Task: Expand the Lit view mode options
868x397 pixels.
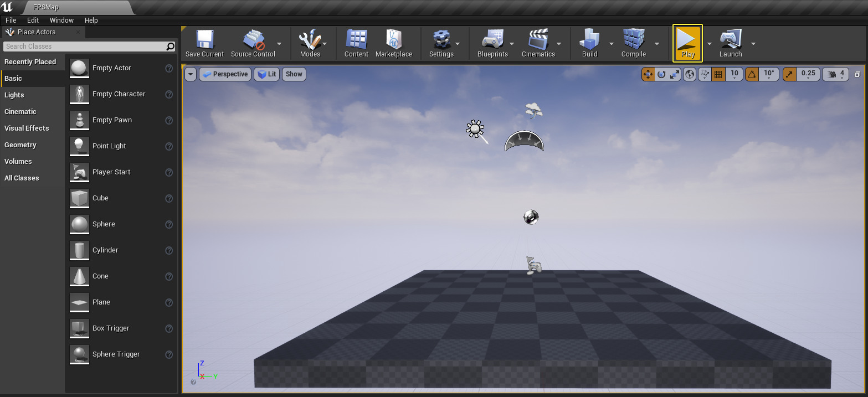Action: (x=266, y=74)
